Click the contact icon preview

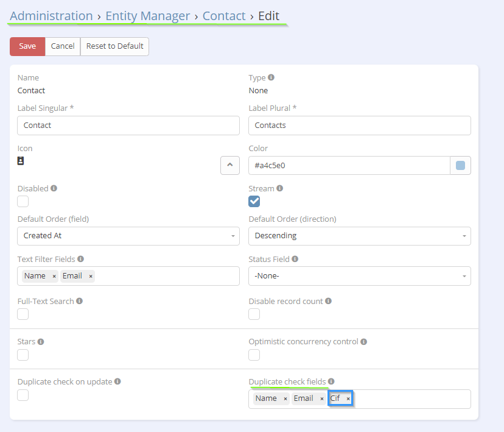point(21,161)
